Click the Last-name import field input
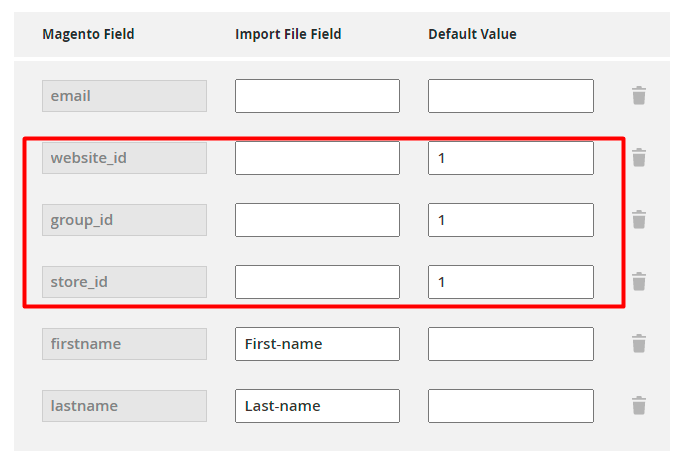 tap(317, 406)
